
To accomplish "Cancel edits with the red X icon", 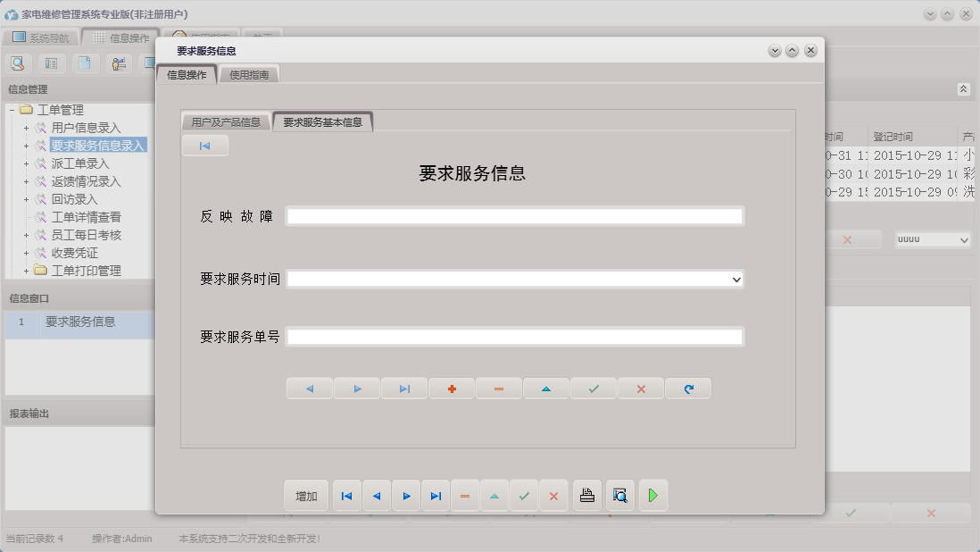I will 641,388.
